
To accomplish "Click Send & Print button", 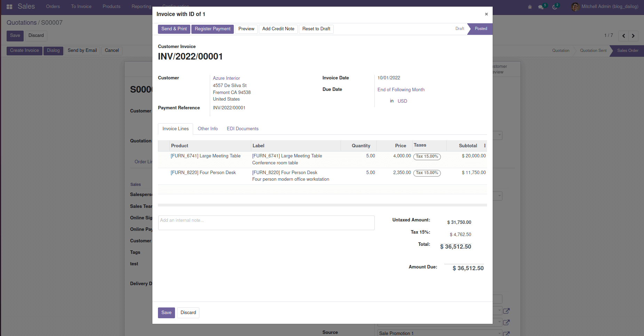I will [174, 29].
